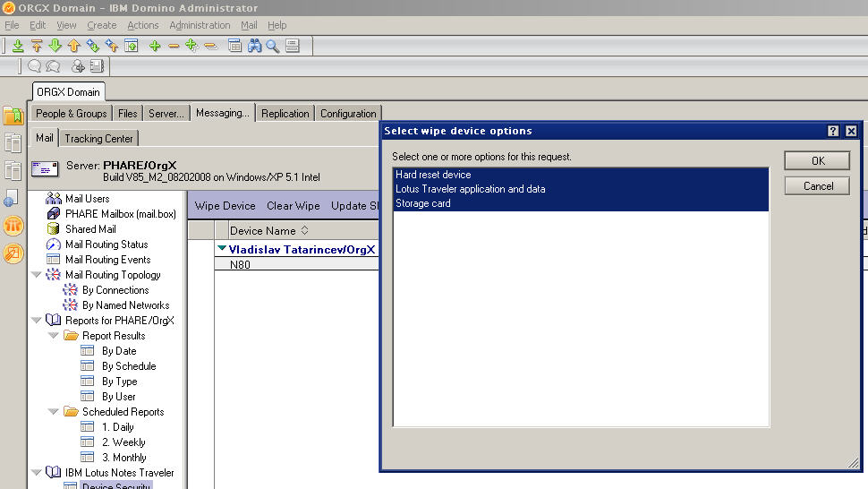Click expand all double plus icon
The image size is (868, 489).
tap(192, 46)
